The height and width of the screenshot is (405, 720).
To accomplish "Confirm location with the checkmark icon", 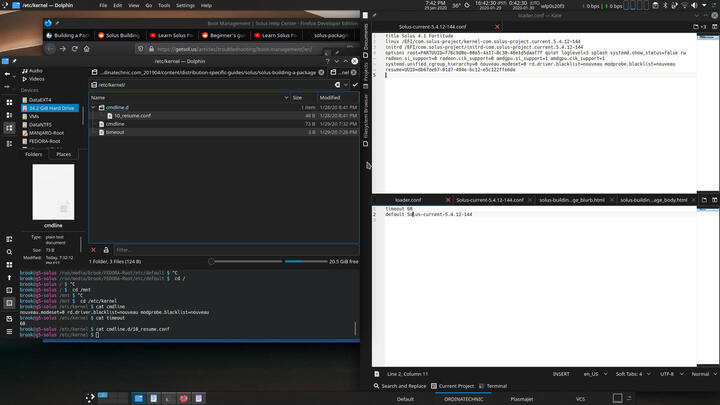I will pyautogui.click(x=355, y=85).
